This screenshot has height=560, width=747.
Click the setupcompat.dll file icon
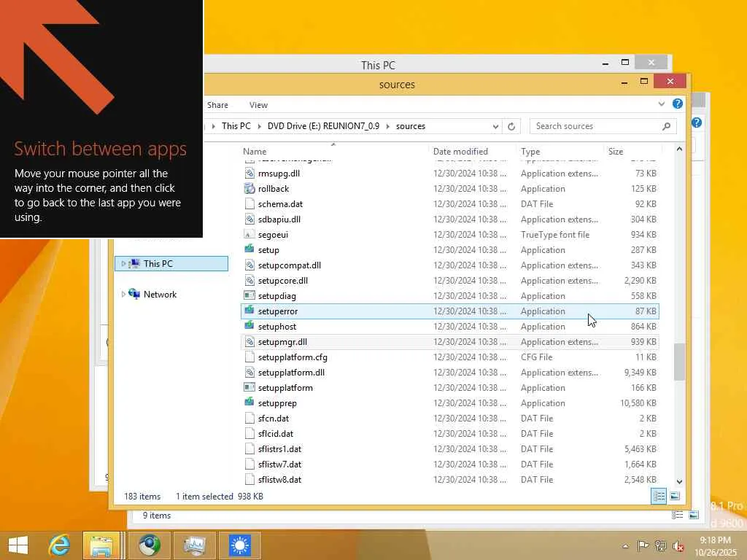coord(249,265)
